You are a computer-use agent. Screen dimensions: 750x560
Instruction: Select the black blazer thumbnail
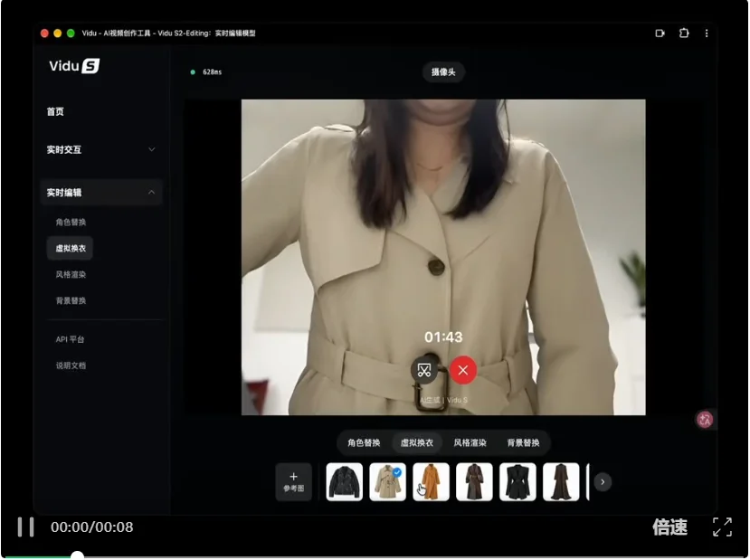[x=517, y=481]
